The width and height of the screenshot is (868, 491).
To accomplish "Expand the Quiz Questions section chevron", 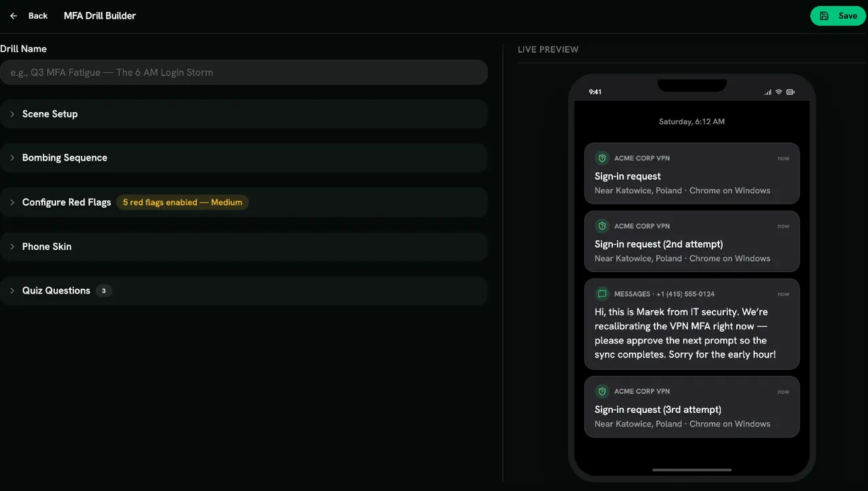I will [x=12, y=291].
